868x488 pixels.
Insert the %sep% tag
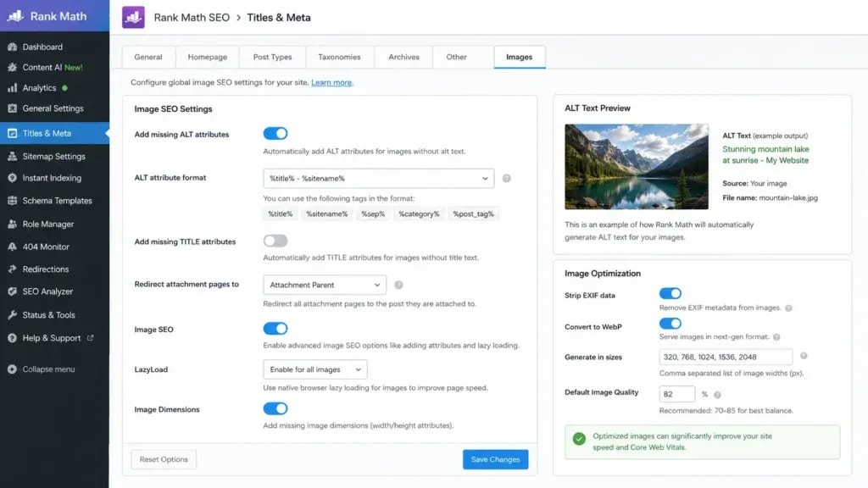pyautogui.click(x=373, y=214)
